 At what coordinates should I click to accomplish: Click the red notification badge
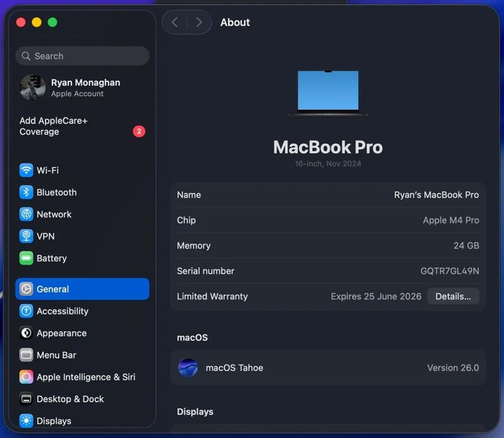click(139, 131)
